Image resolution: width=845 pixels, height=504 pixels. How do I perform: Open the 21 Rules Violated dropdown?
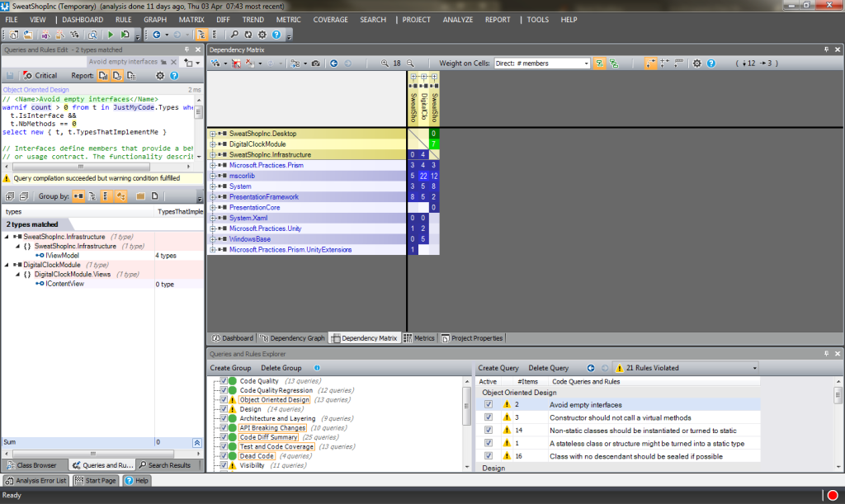pyautogui.click(x=754, y=368)
